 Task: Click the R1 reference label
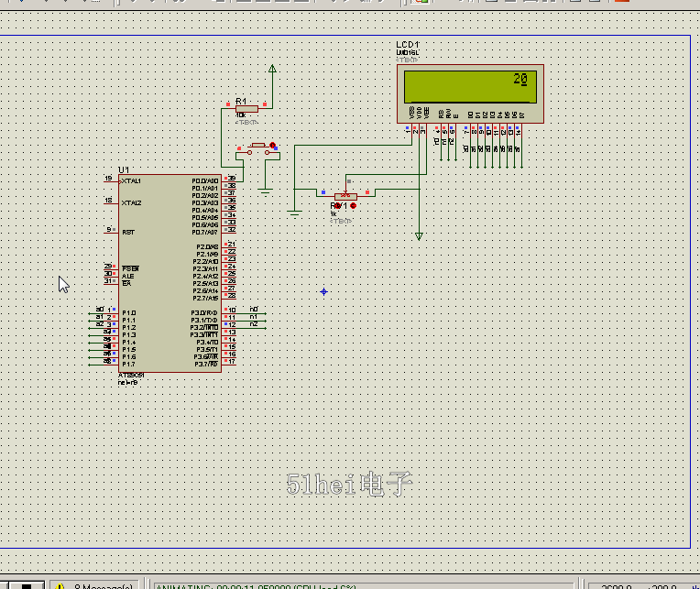click(241, 102)
